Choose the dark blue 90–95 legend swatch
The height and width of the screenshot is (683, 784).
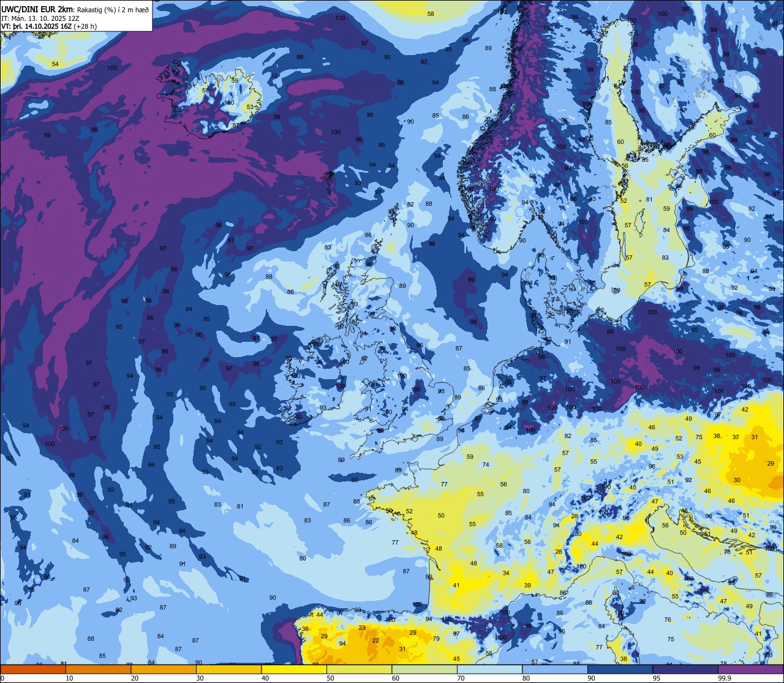click(x=620, y=669)
